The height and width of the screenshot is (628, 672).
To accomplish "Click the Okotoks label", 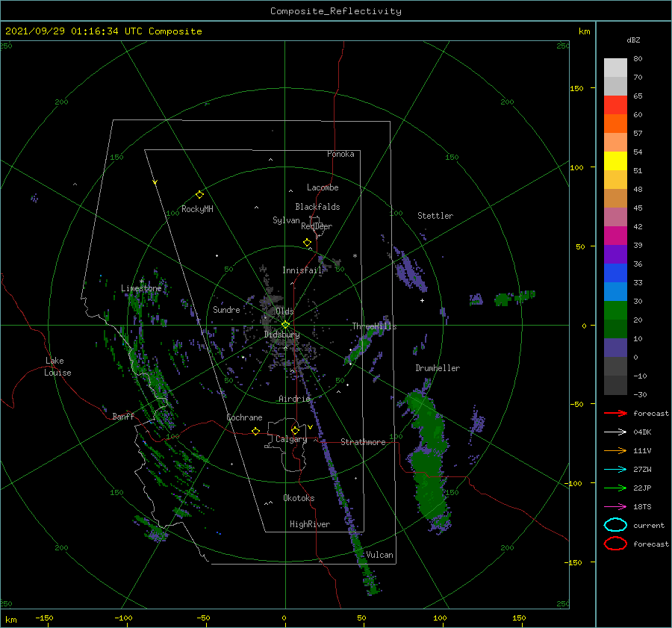I will 299,498.
